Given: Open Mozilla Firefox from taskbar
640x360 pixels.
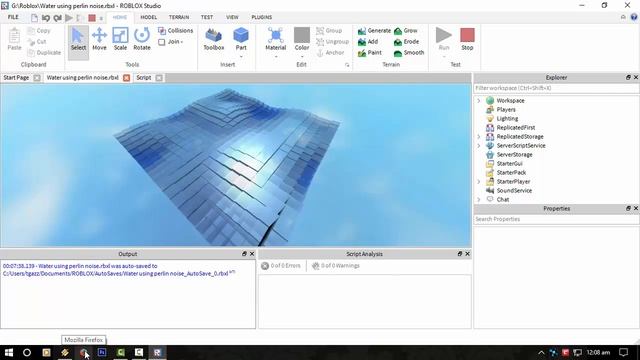Looking at the screenshot, I should coord(84,352).
